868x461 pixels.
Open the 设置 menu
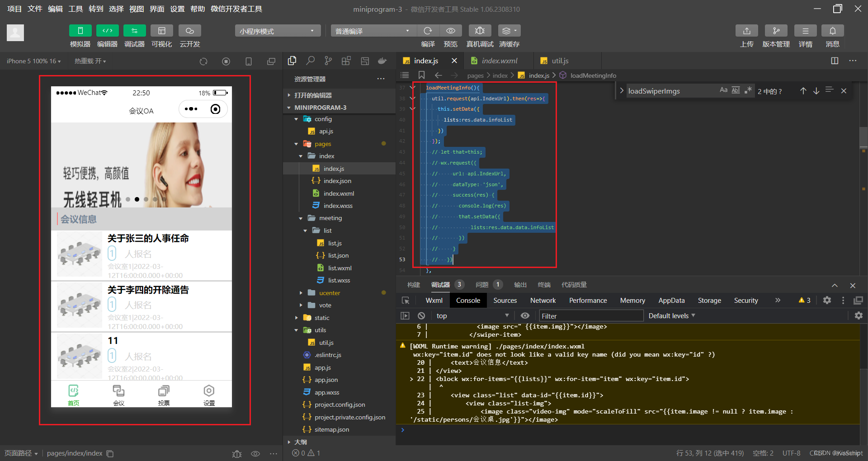point(177,9)
